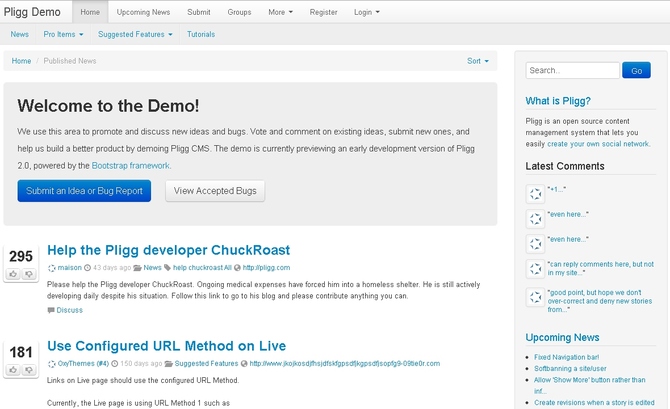Click the avatar icon beside OxyThemes
Viewport: 670px width, 409px height.
click(x=51, y=364)
